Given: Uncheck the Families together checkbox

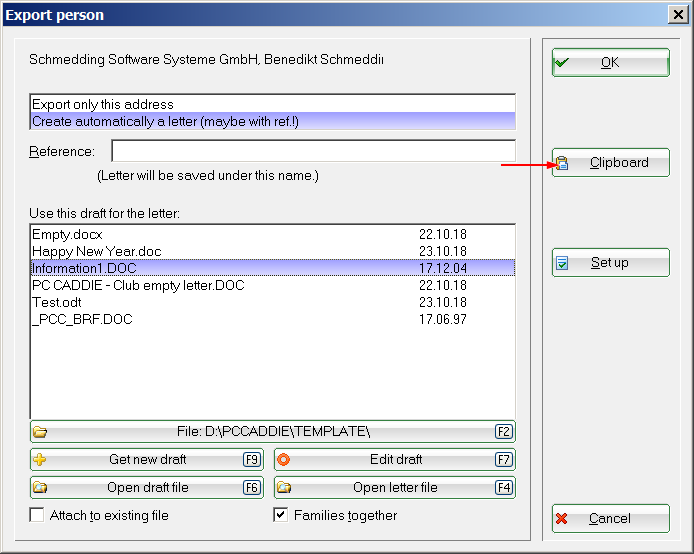Looking at the screenshot, I should click(x=281, y=516).
